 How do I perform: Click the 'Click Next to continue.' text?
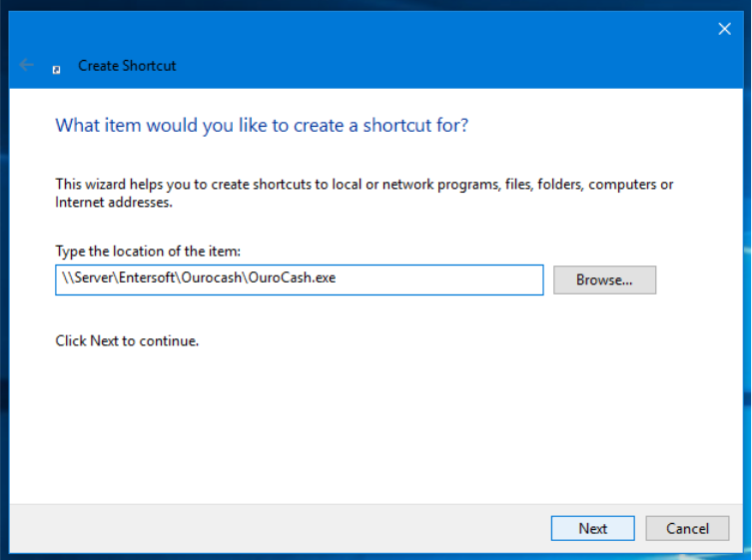pos(127,340)
